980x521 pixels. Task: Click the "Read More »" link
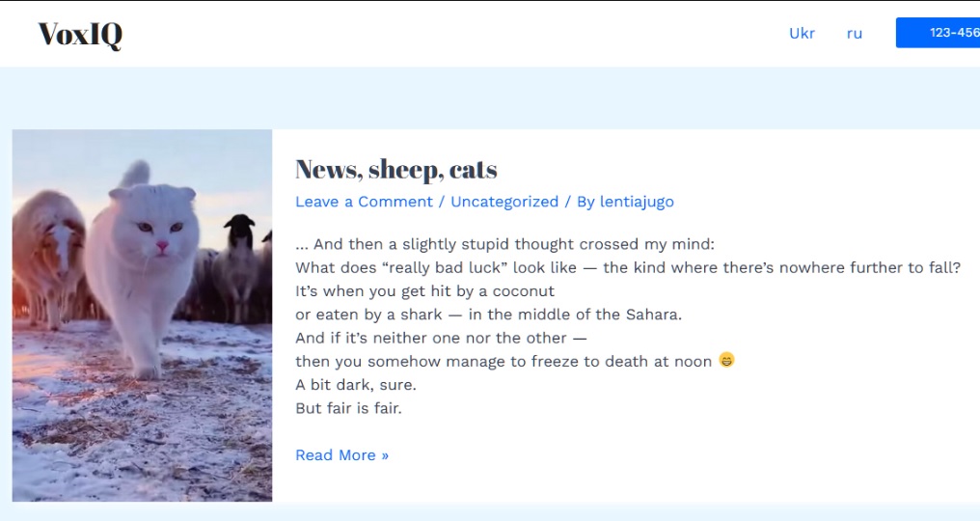pos(341,455)
